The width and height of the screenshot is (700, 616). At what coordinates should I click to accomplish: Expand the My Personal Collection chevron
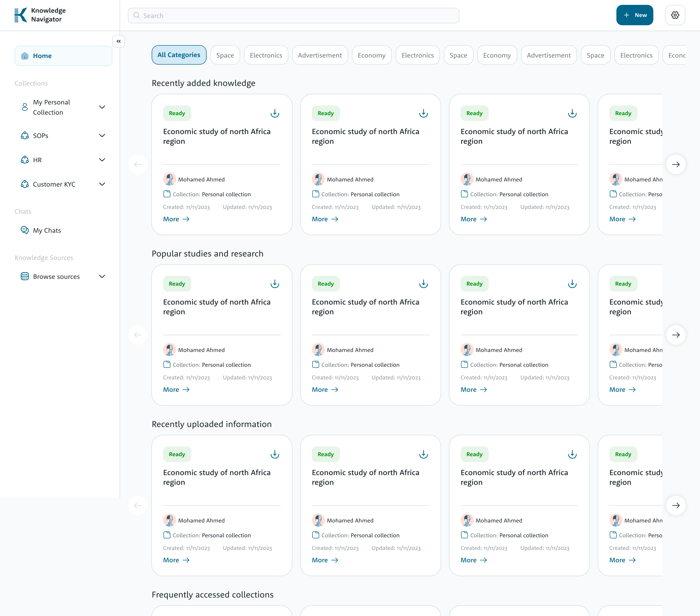click(x=102, y=107)
